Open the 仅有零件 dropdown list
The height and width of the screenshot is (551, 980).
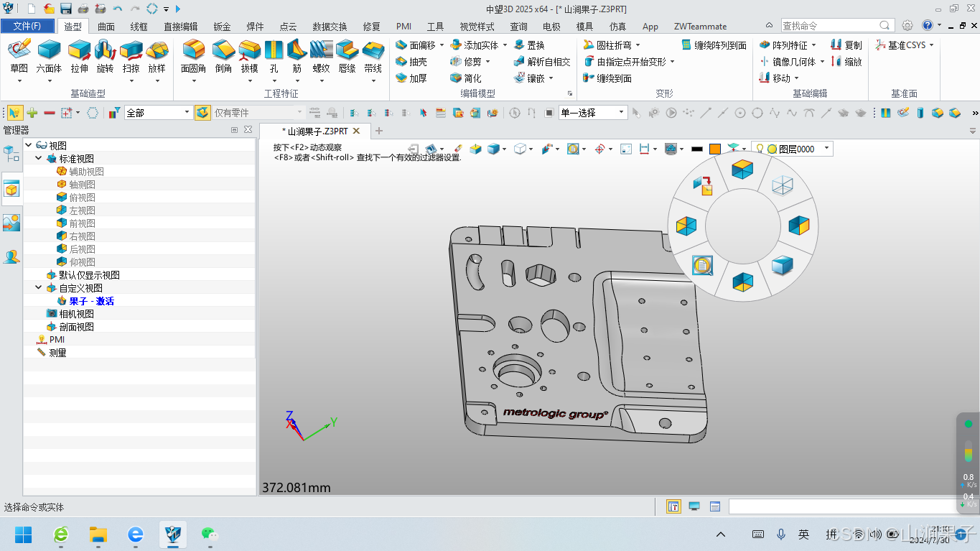[300, 113]
